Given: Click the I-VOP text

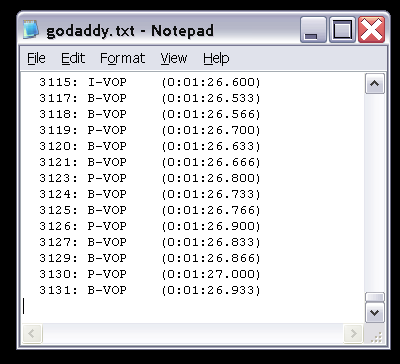Looking at the screenshot, I should click(x=107, y=82).
